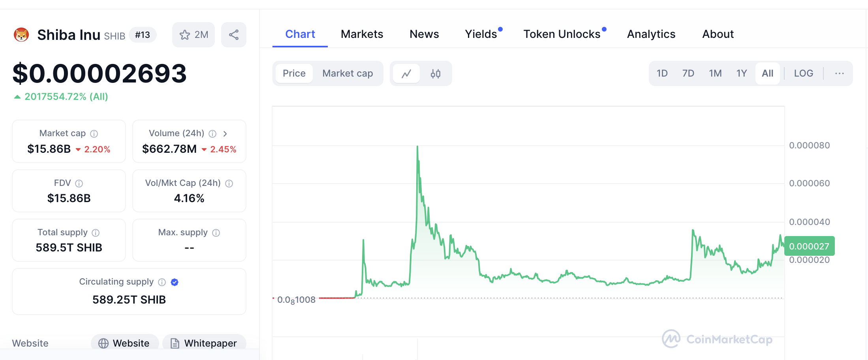Click the $15.86B market cap value
868x360 pixels.
click(x=49, y=149)
